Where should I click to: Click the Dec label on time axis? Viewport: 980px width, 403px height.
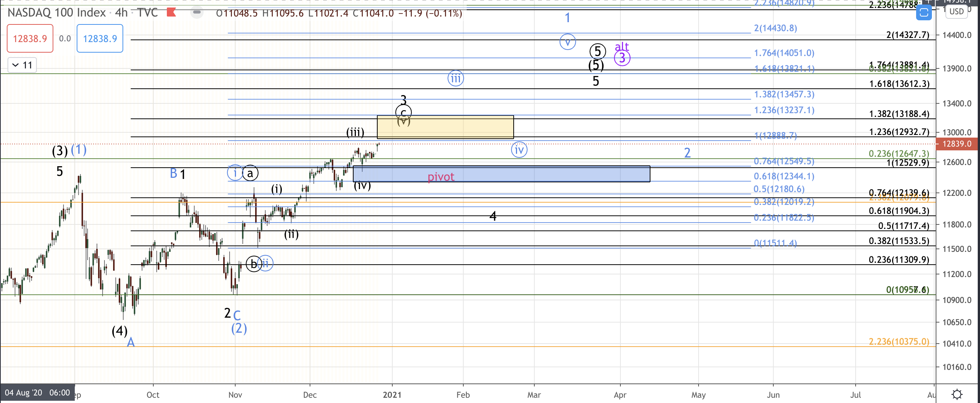point(310,395)
